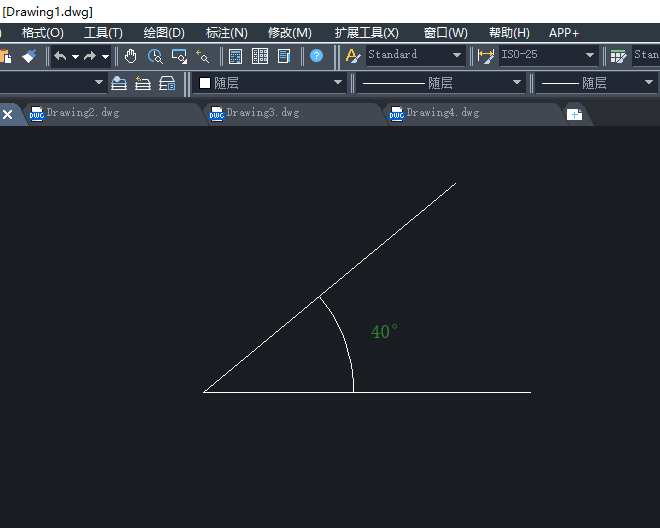This screenshot has height=528, width=660.
Task: Click the Zoom Previous icon
Action: [x=203, y=56]
